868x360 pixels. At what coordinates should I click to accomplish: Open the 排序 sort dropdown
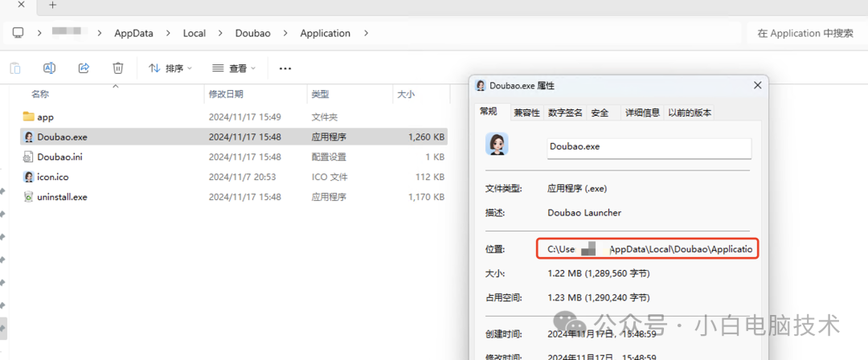click(x=170, y=68)
